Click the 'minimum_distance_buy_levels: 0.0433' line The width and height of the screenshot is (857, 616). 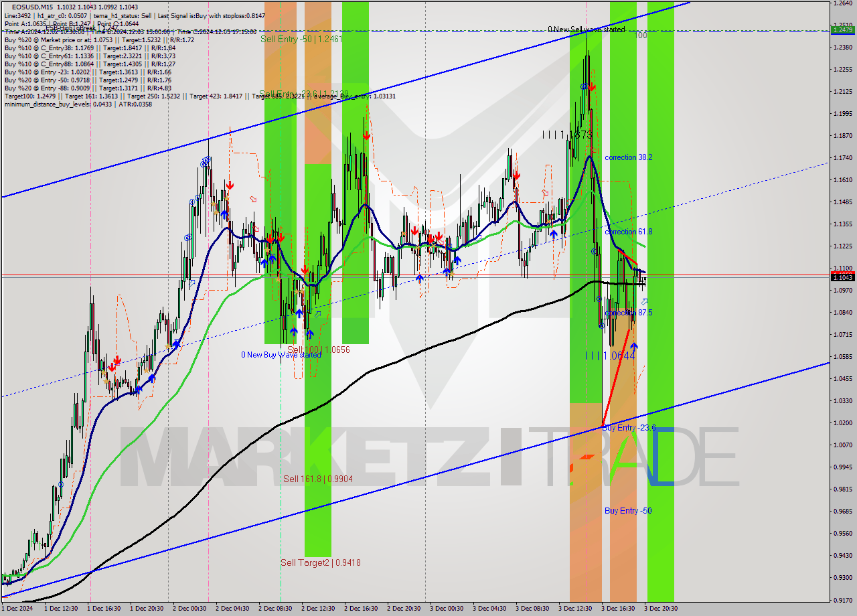78,104
